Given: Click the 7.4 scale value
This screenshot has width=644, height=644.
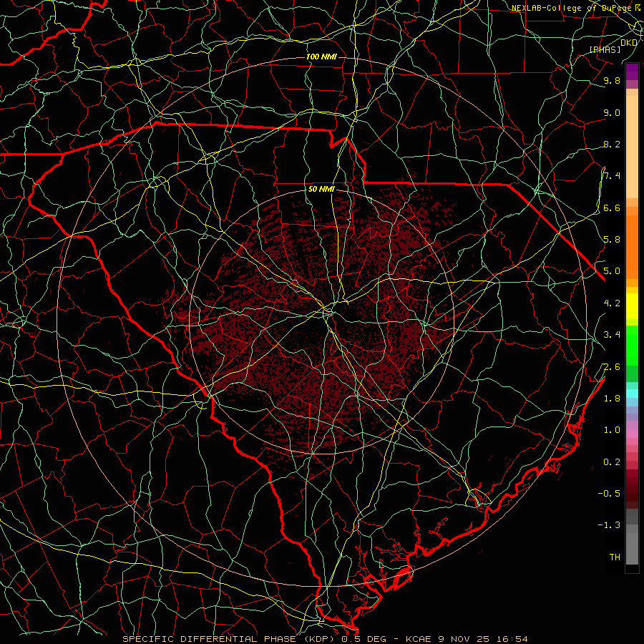Looking at the screenshot, I should pyautogui.click(x=612, y=176).
